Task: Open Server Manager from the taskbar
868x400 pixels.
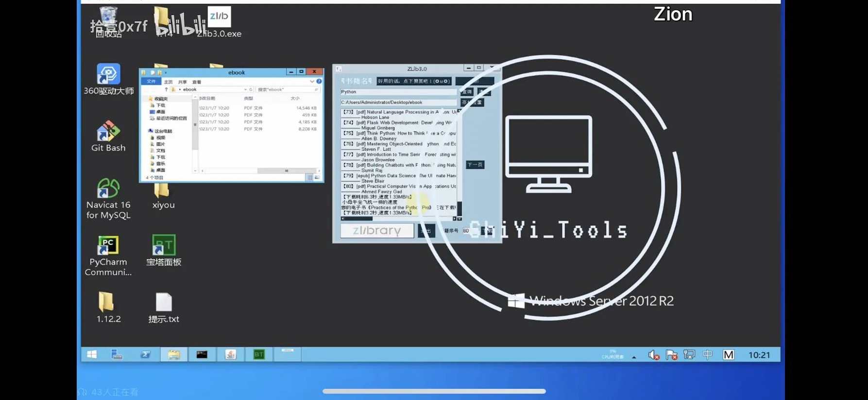Action: tap(117, 355)
